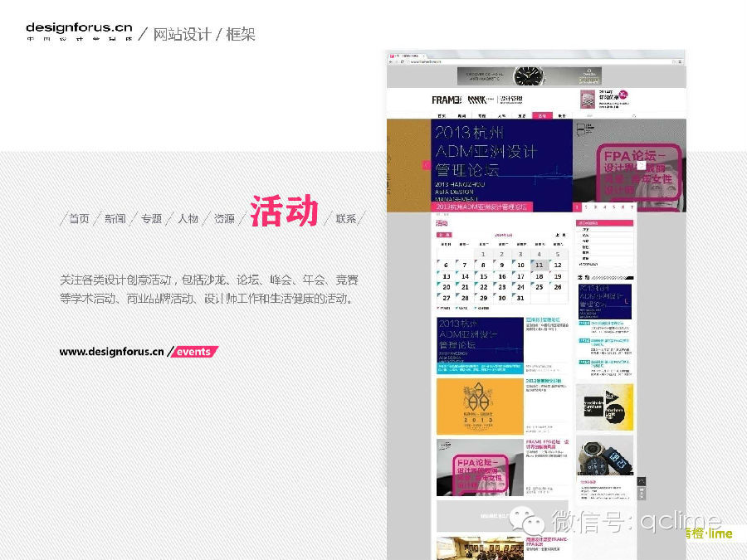Click the search icon in site nav
Image resolution: width=747 pixels, height=560 pixels.
coord(634,115)
